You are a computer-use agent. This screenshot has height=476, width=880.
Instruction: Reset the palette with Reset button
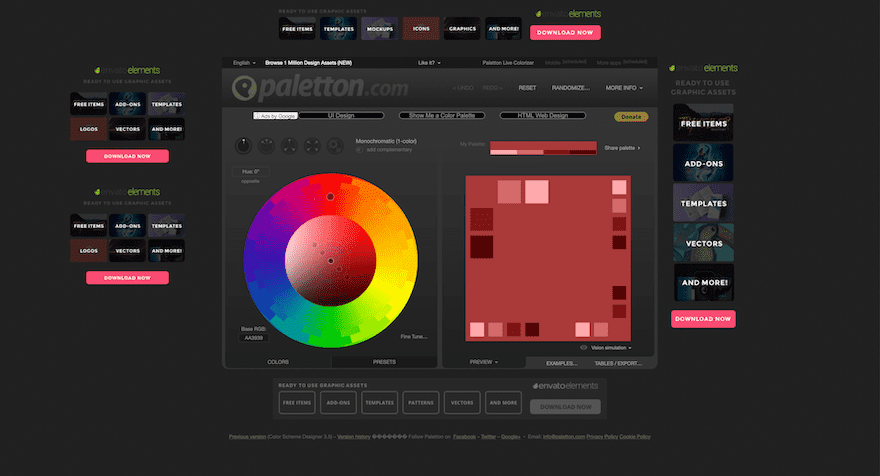[527, 88]
